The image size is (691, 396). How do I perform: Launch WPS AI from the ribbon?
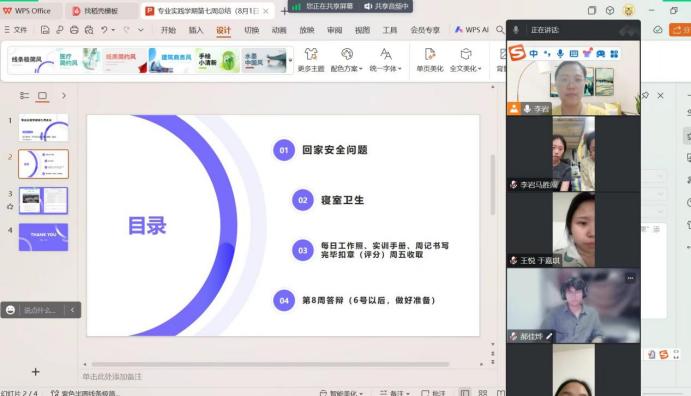[x=472, y=30]
